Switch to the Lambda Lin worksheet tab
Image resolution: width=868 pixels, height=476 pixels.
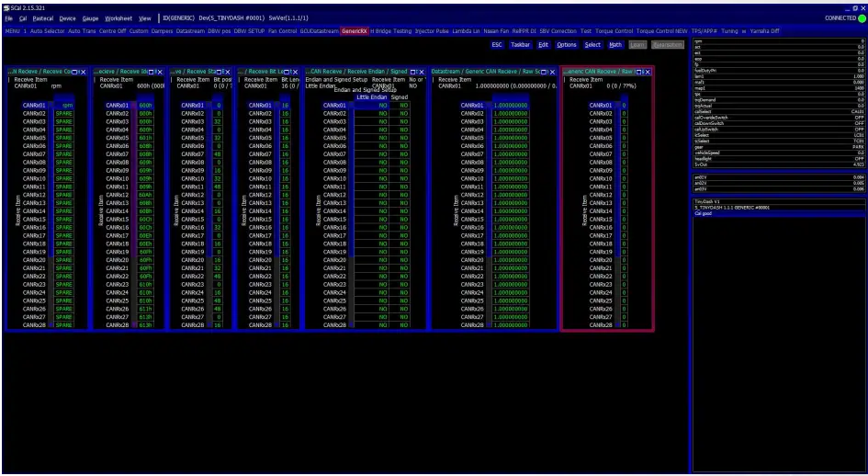pyautogui.click(x=466, y=31)
